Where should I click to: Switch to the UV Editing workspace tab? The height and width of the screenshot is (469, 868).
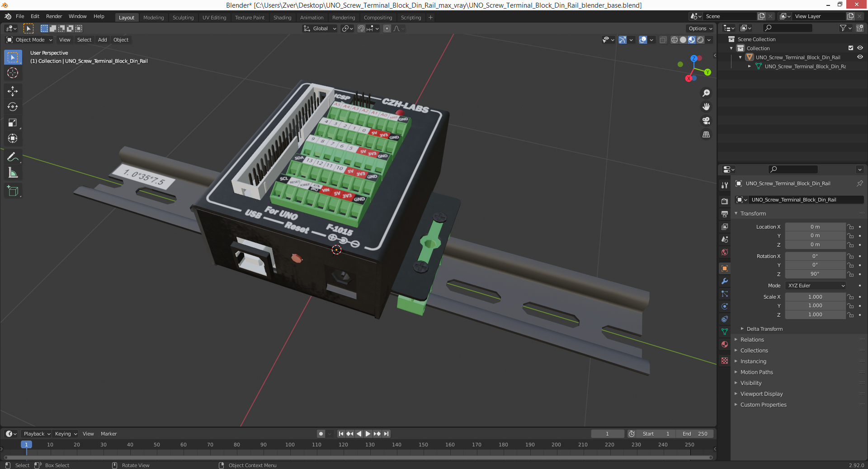pos(214,18)
